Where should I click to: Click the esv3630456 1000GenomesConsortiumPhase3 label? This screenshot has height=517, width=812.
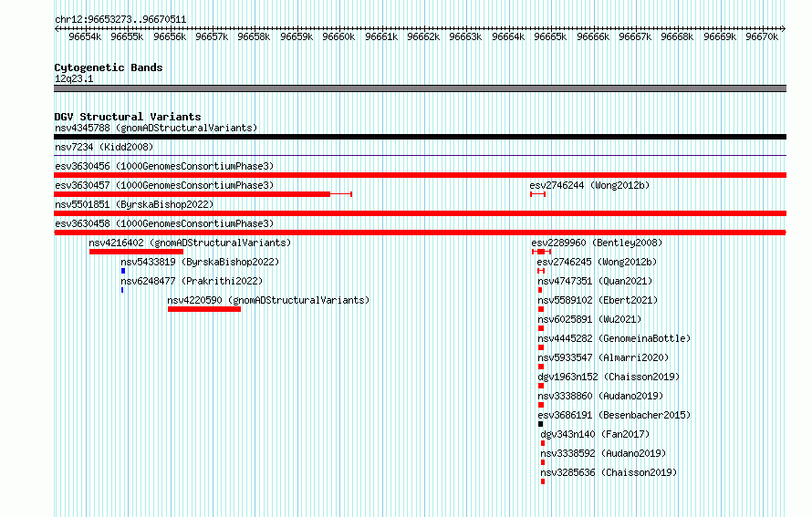[164, 166]
